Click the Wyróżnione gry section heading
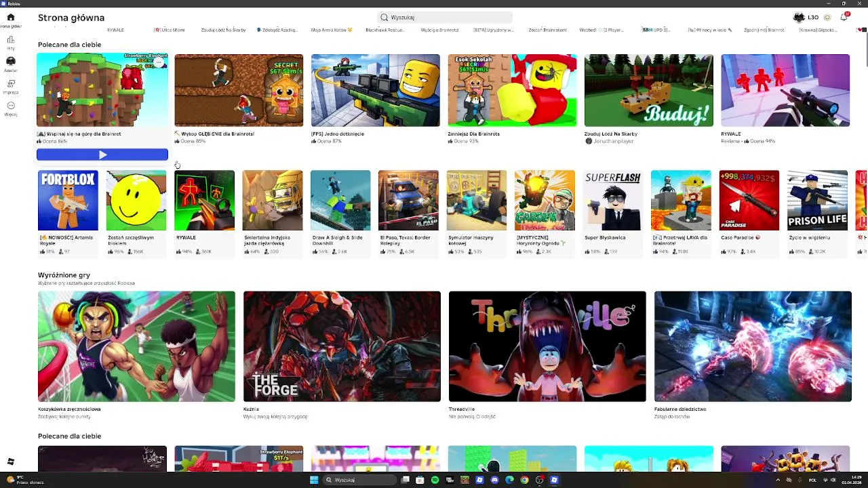 point(64,275)
